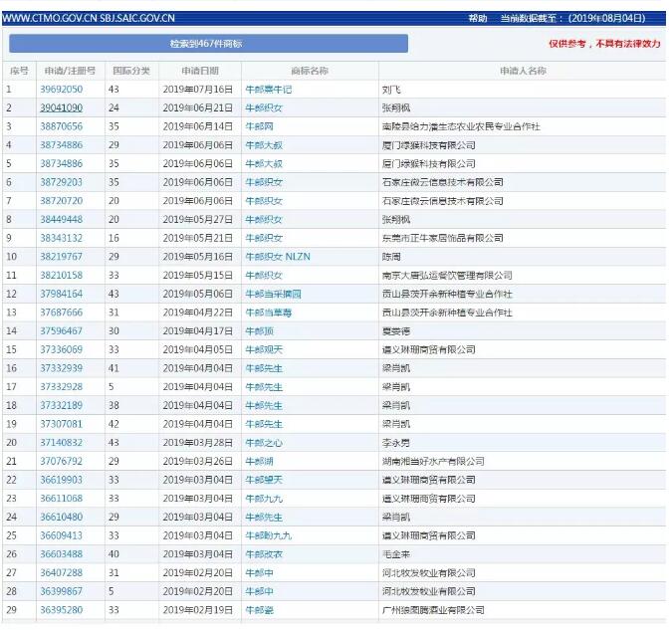Open application number 36407288
The height and width of the screenshot is (630, 672).
click(62, 572)
